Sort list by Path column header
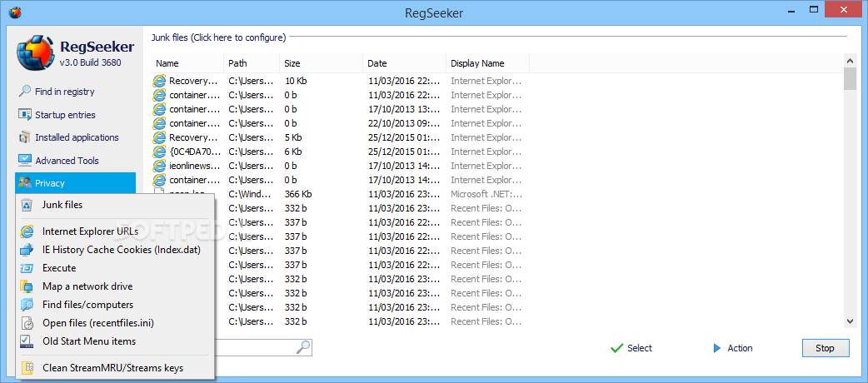 (252, 63)
